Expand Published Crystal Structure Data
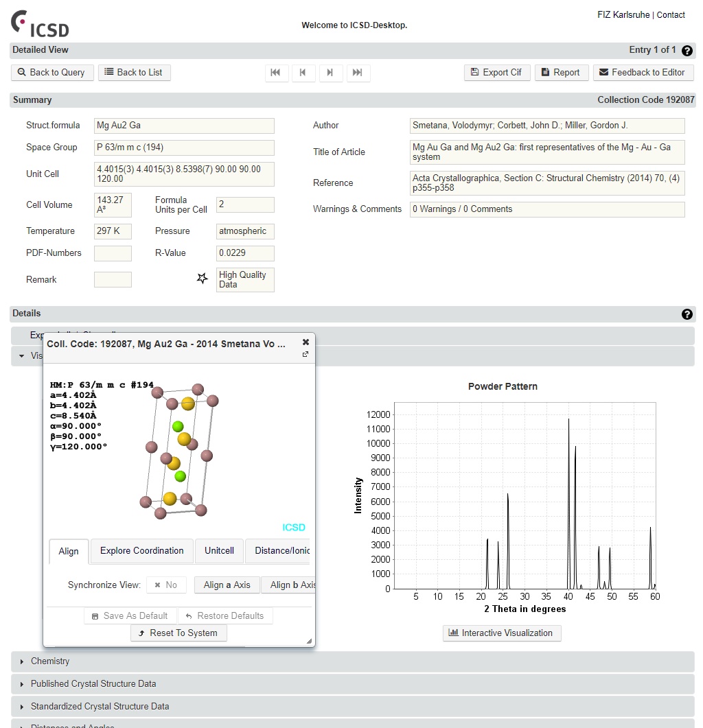Viewport: 703px width, 728px height. click(x=353, y=684)
